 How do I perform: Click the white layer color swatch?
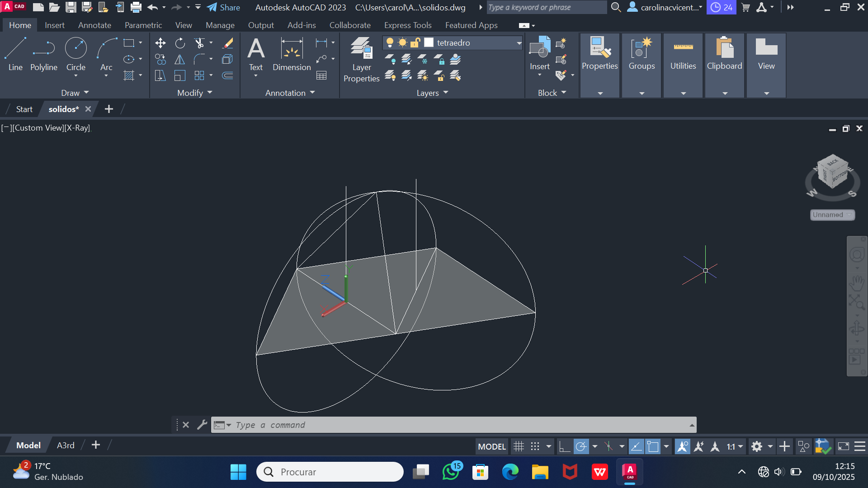[429, 42]
